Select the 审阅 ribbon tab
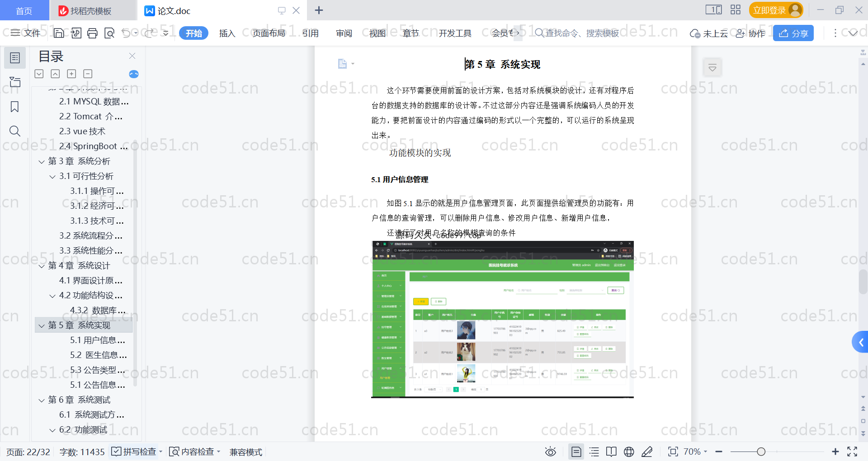The image size is (868, 461). click(344, 33)
